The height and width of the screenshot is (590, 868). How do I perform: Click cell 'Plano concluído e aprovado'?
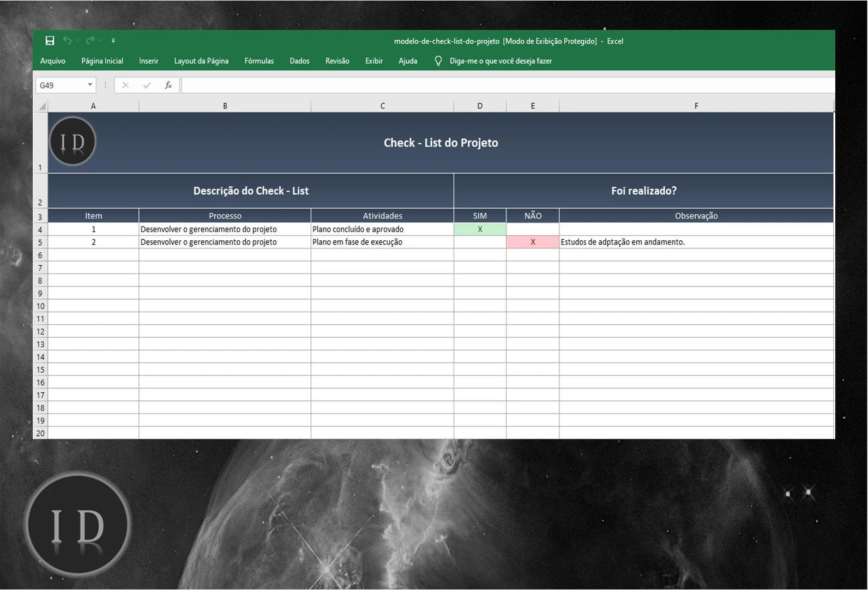[382, 229]
